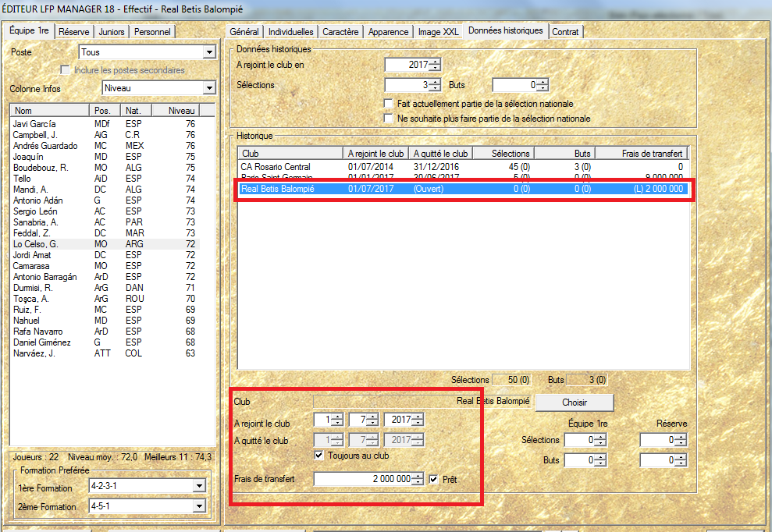Select player Campbell, J. in the list
772x532 pixels.
coord(105,135)
